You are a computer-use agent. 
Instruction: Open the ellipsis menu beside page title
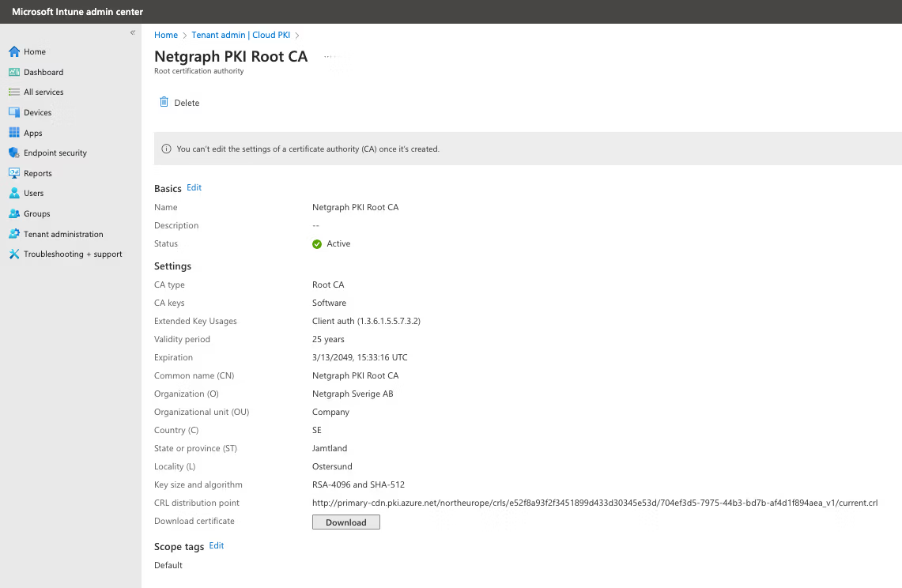(327, 56)
